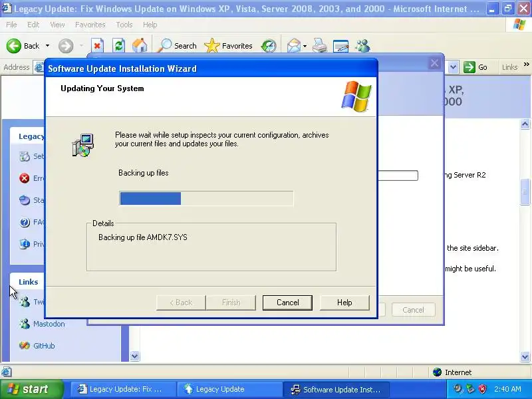
Task: Click the progress bar in background Legacy Update dialog
Action: (x=398, y=176)
